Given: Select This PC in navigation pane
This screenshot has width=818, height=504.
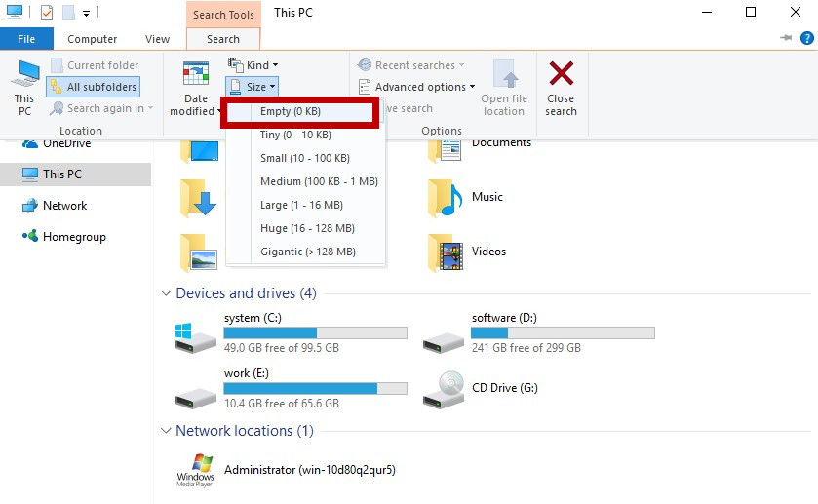Looking at the screenshot, I should (x=76, y=174).
